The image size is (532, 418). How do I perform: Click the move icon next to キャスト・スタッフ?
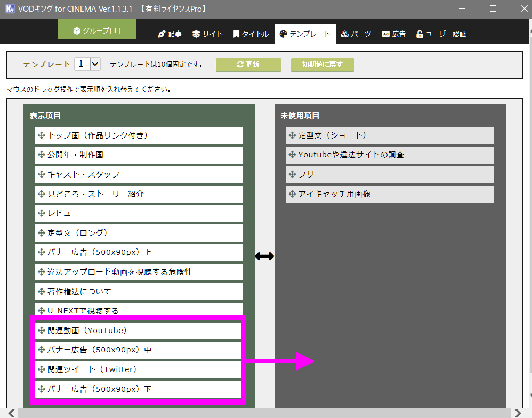tap(42, 174)
